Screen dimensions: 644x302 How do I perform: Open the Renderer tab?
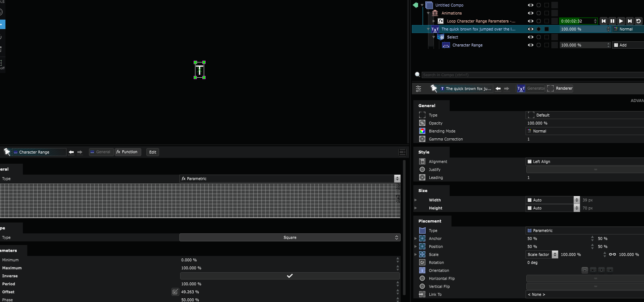tap(560, 88)
